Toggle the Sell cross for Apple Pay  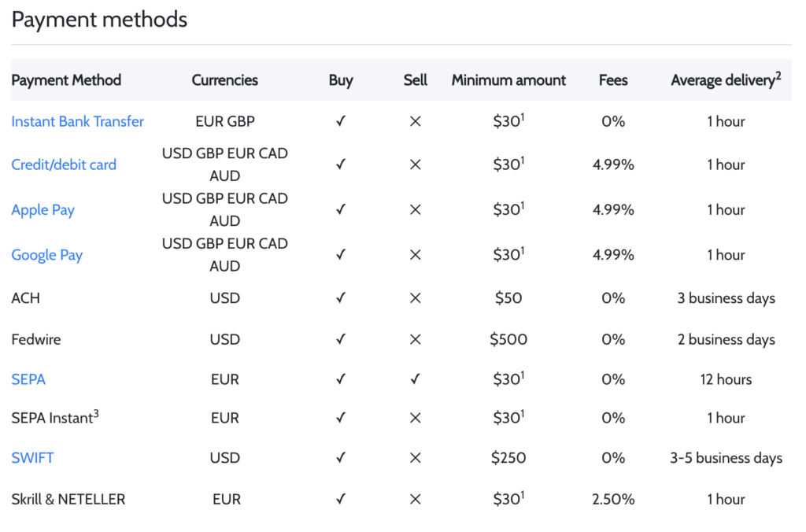pyautogui.click(x=415, y=209)
